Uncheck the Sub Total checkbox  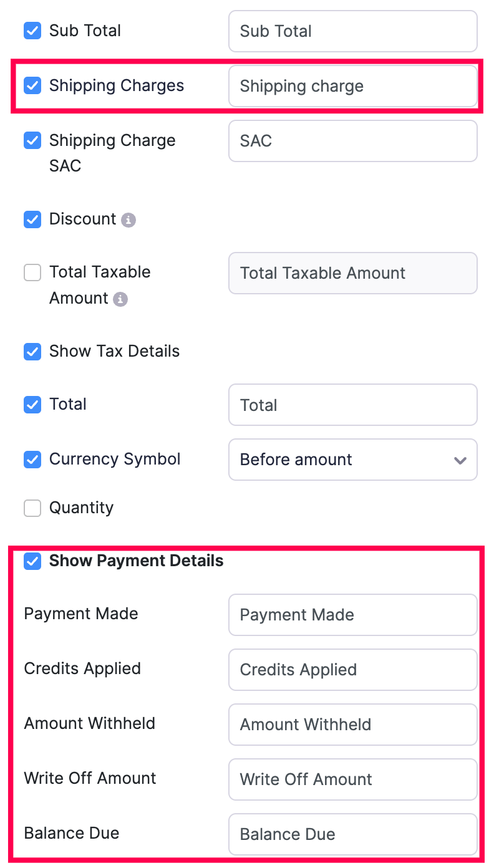click(x=32, y=31)
